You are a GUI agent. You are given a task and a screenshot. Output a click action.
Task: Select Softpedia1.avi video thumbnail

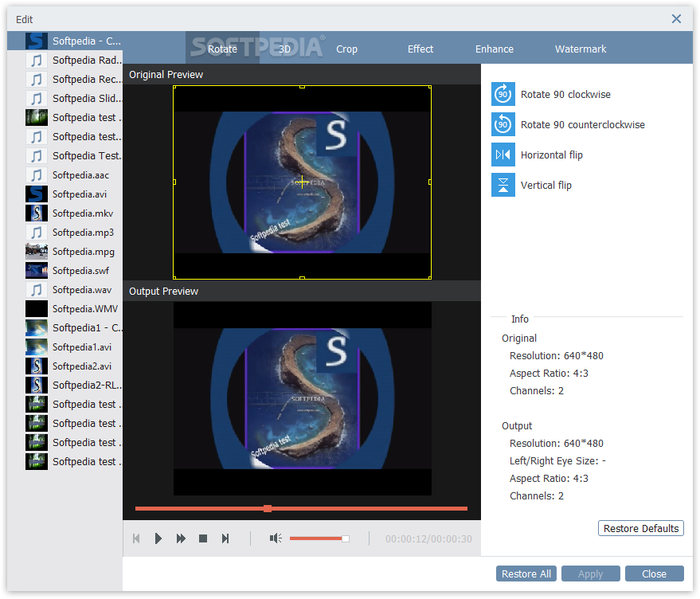37,347
